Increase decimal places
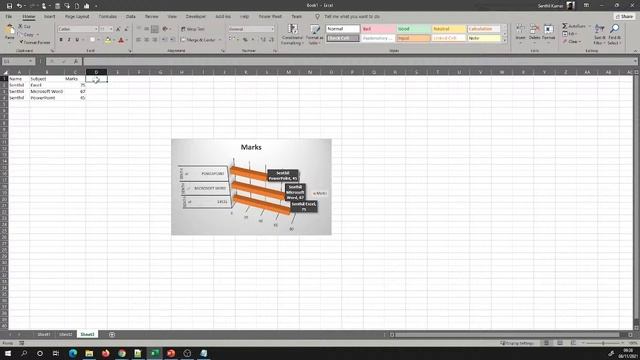 click(x=263, y=40)
